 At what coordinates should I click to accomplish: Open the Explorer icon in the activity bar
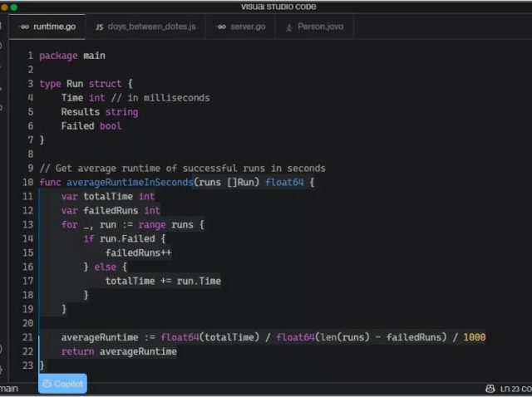coord(2,27)
